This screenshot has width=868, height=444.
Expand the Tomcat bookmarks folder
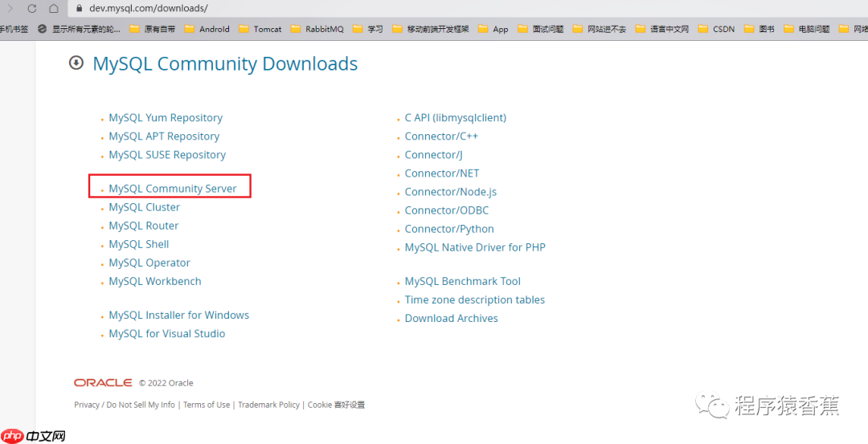tap(260, 29)
